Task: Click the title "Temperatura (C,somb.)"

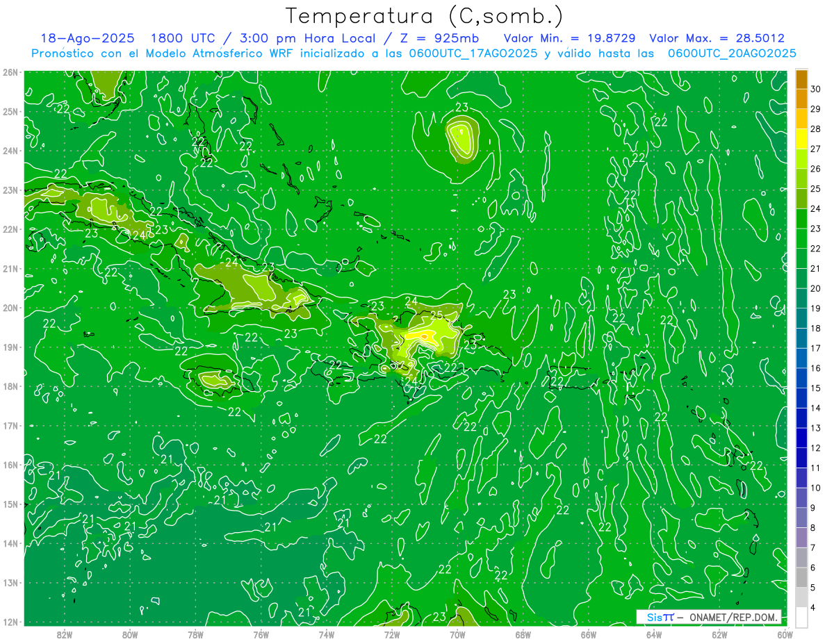Action: point(423,16)
